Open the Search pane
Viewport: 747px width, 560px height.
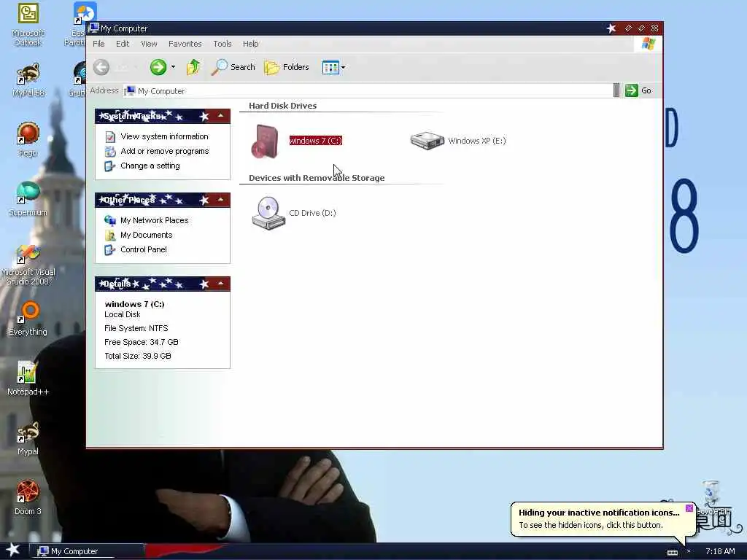point(233,67)
